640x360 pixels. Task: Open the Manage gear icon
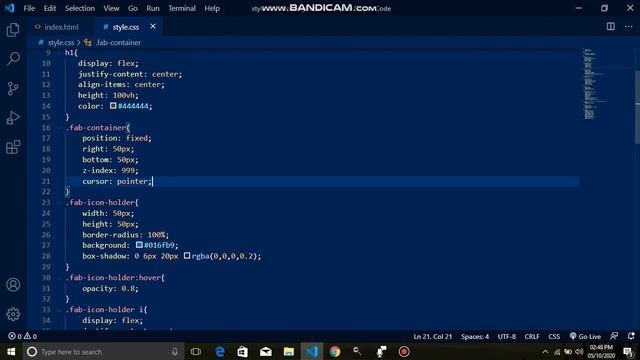pos(13,314)
